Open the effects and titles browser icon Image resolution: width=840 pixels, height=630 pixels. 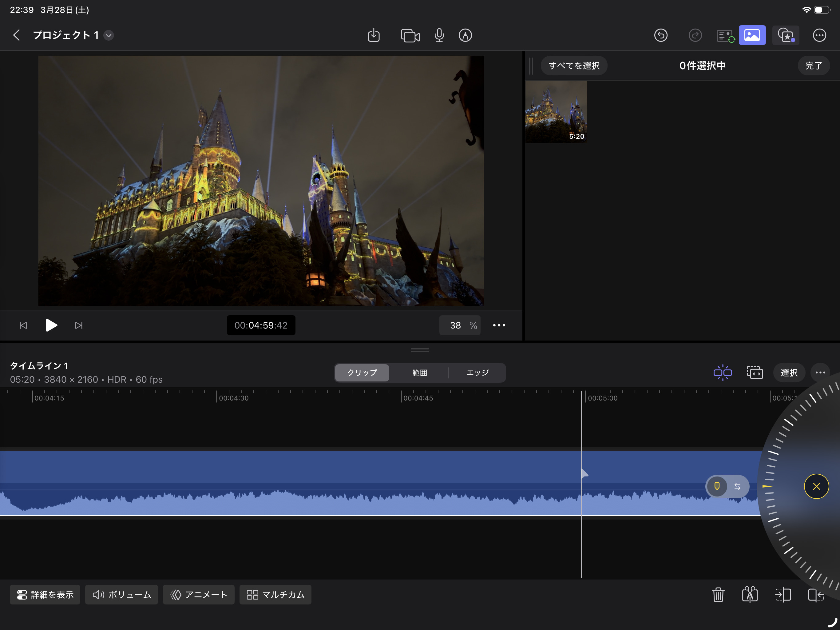pyautogui.click(x=786, y=35)
